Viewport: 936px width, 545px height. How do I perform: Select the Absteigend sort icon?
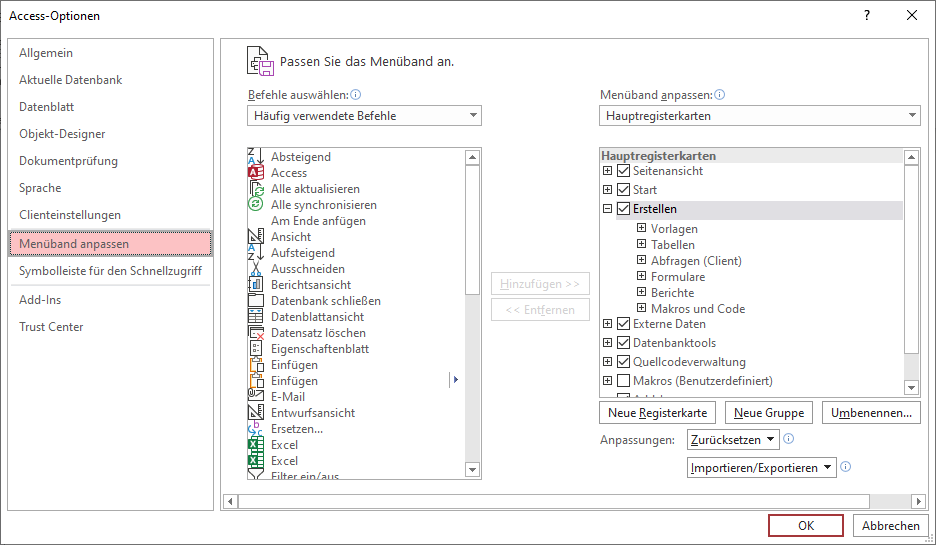(x=255, y=156)
